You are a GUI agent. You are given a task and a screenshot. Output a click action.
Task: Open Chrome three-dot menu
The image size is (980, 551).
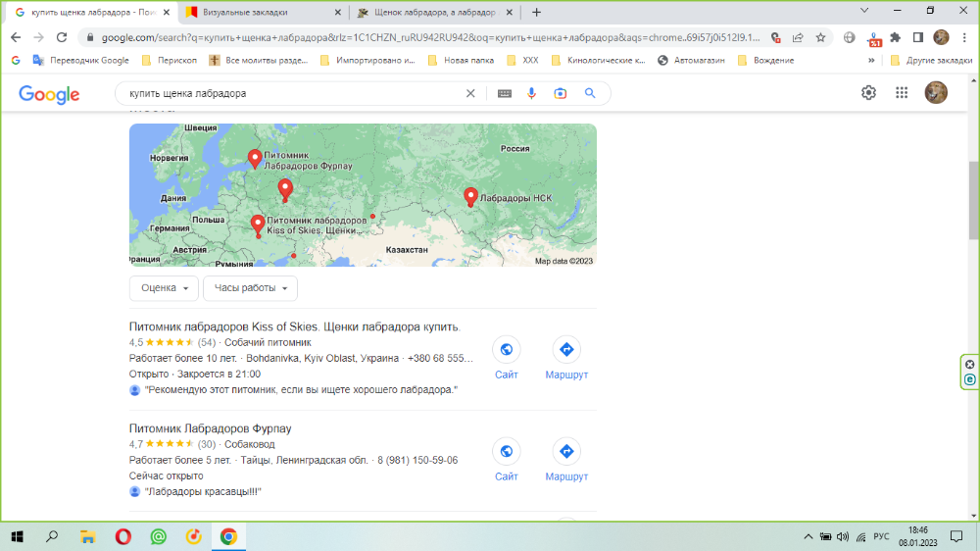click(964, 37)
